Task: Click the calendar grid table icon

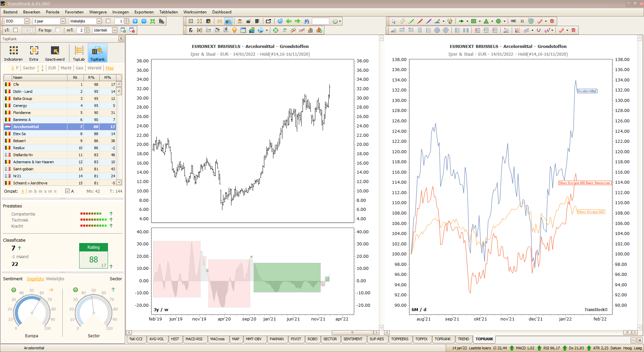Action: tap(243, 30)
